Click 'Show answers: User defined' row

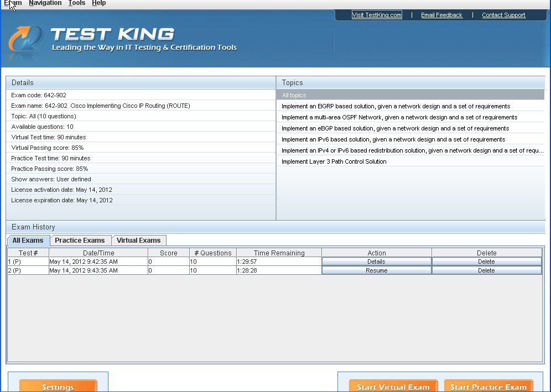coord(141,179)
